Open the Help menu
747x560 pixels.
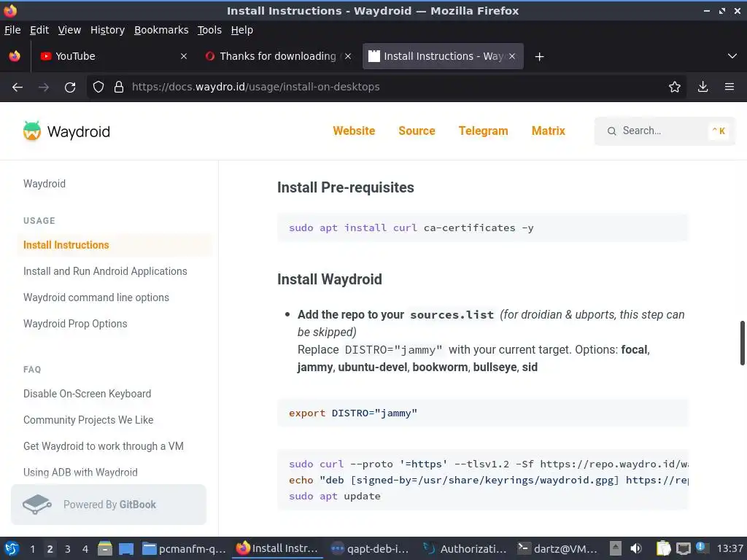tap(242, 30)
